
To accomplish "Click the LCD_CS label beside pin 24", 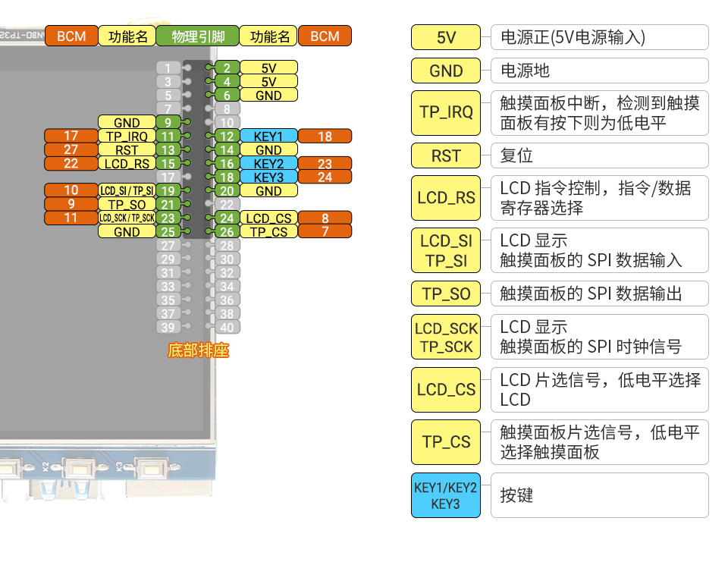I will (x=268, y=218).
